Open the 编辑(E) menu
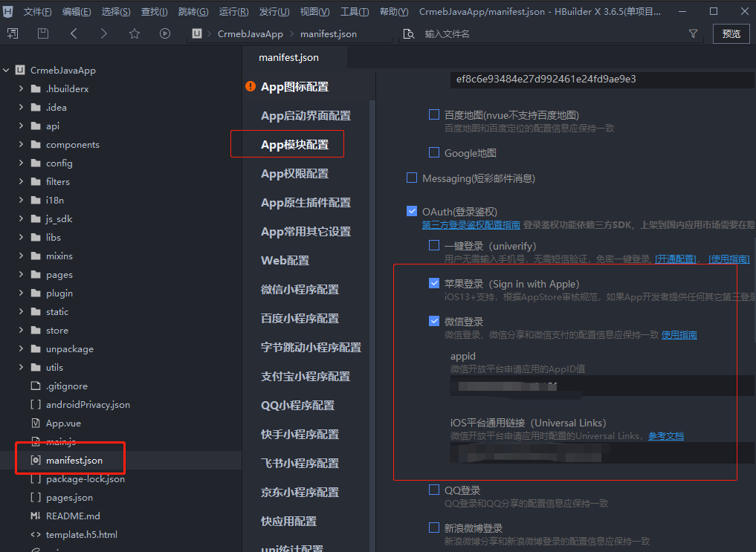 pos(77,12)
